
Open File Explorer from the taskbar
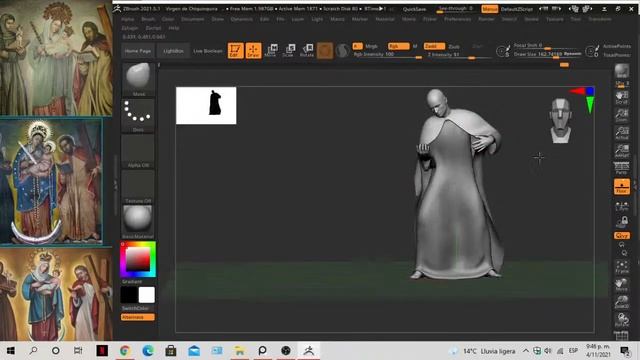pyautogui.click(x=240, y=351)
